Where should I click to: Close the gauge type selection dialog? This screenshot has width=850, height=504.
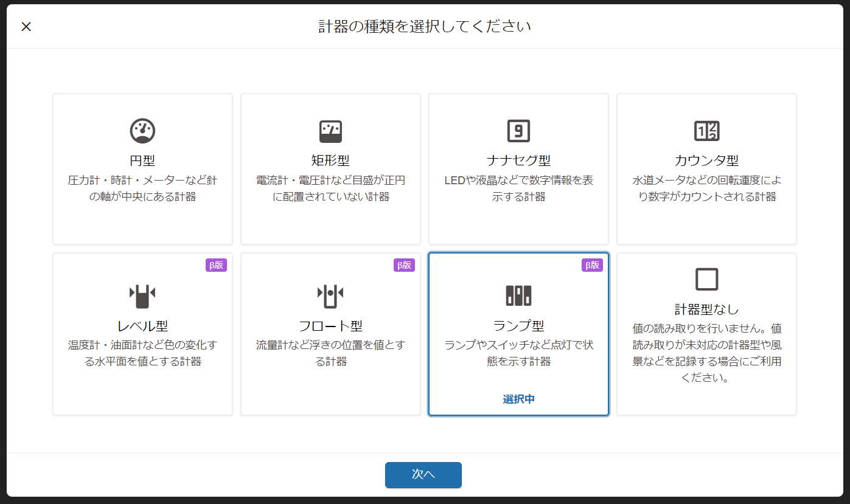click(26, 26)
